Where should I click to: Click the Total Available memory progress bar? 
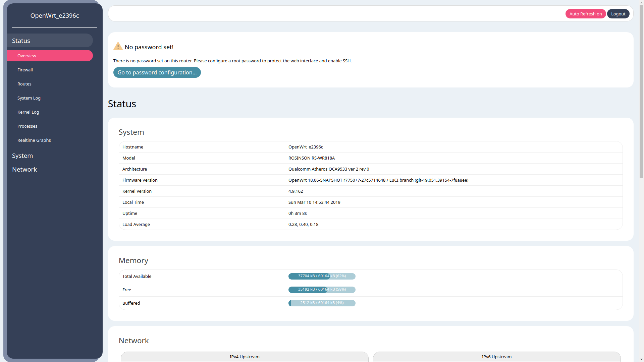[x=322, y=276]
